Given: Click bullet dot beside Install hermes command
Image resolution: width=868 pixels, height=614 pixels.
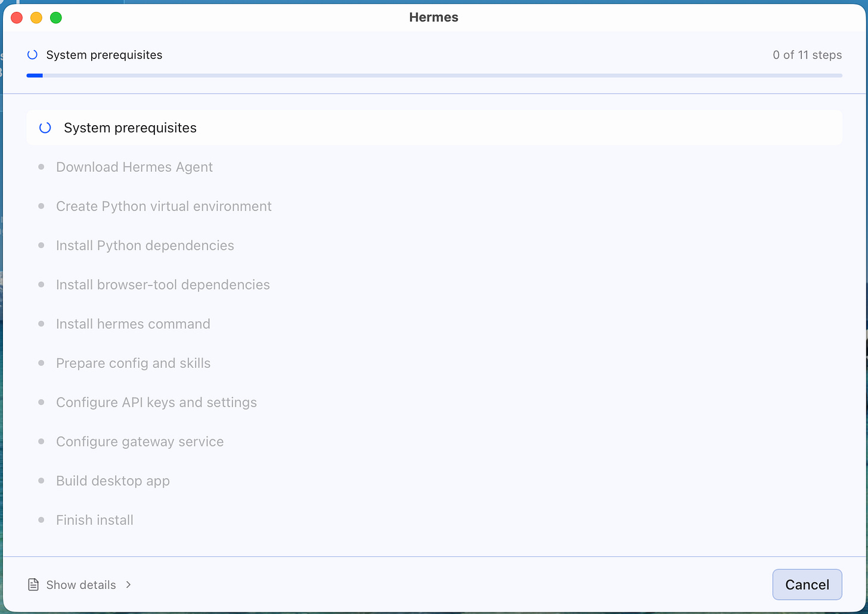Looking at the screenshot, I should [x=41, y=324].
